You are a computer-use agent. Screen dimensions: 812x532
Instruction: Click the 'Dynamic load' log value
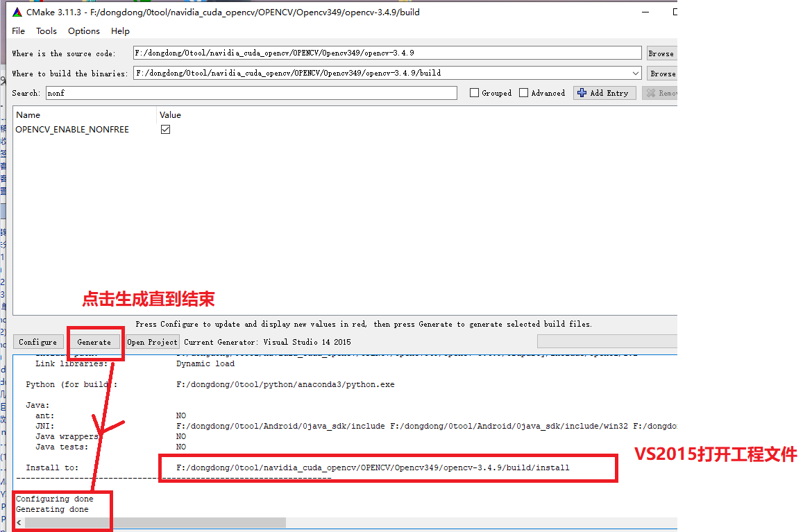(x=205, y=364)
